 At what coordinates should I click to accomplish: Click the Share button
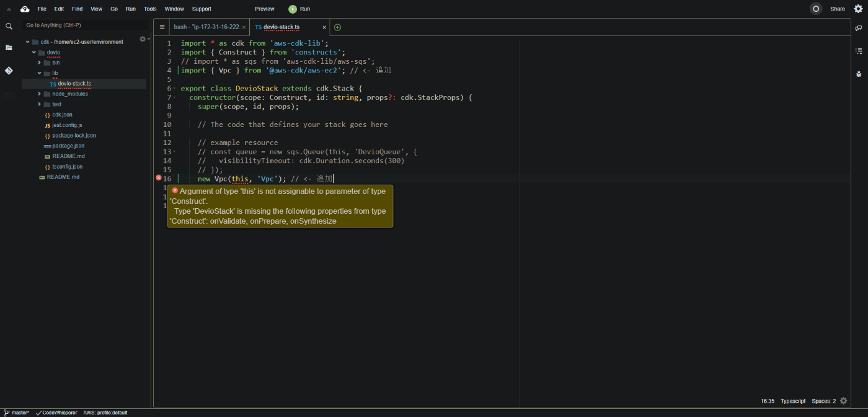coord(838,9)
